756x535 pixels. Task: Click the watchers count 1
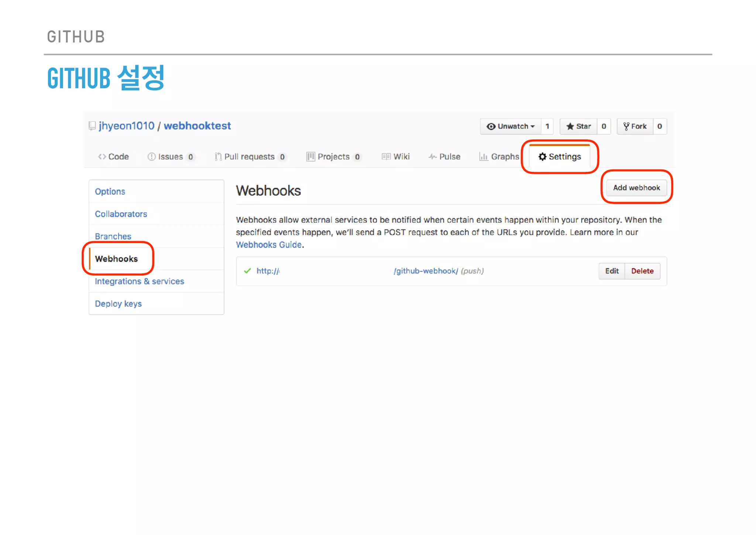click(x=547, y=126)
